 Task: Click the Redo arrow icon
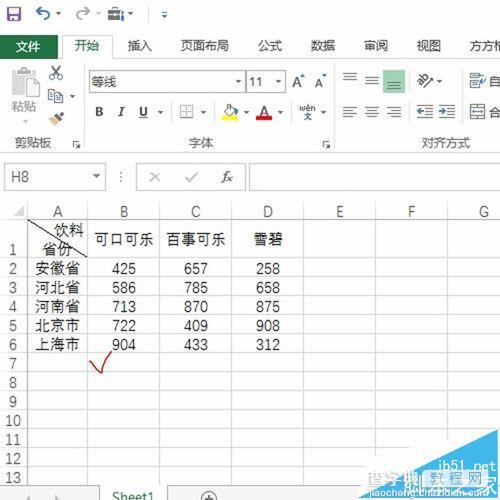tap(83, 14)
